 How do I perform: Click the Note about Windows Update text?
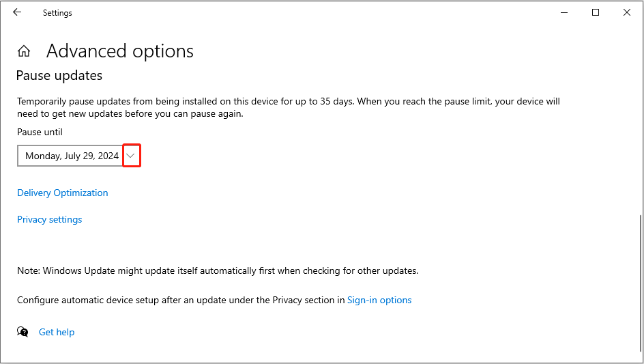(218, 271)
